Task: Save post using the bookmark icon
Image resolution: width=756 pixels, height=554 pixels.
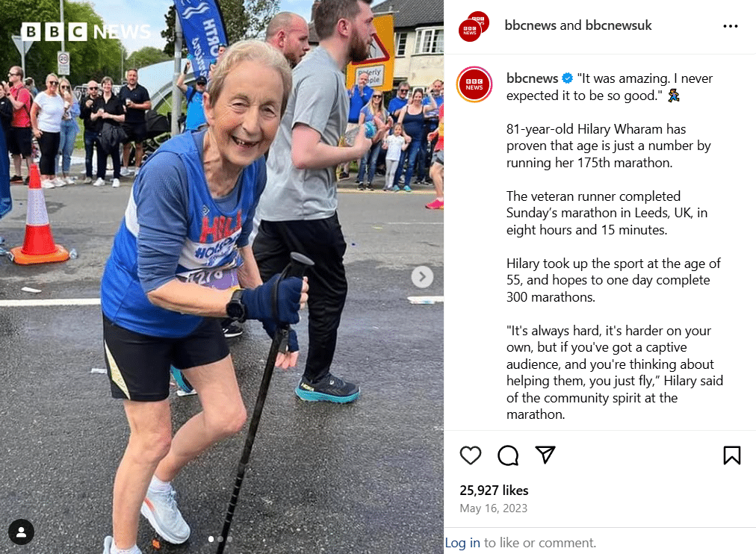Action: pos(731,455)
